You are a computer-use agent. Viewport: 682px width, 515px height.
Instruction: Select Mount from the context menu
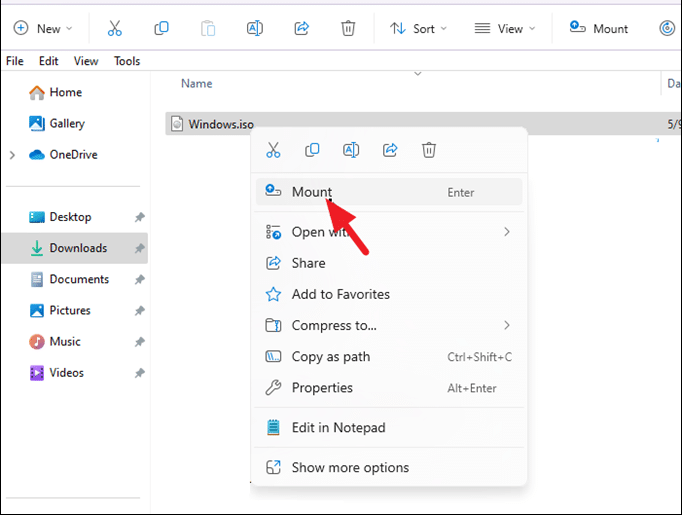pyautogui.click(x=312, y=192)
